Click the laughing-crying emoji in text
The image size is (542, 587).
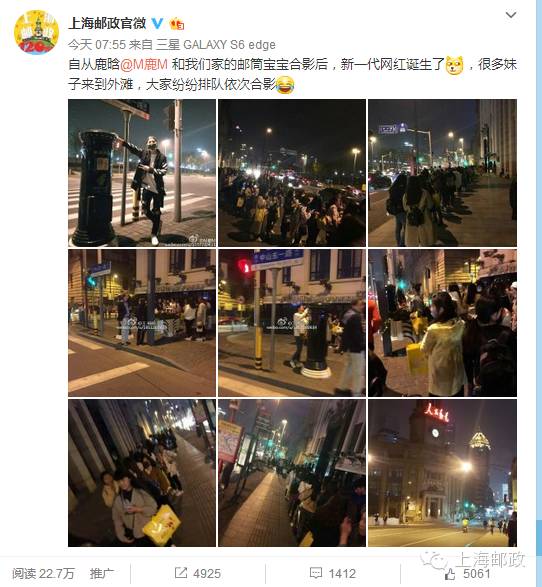point(285,85)
